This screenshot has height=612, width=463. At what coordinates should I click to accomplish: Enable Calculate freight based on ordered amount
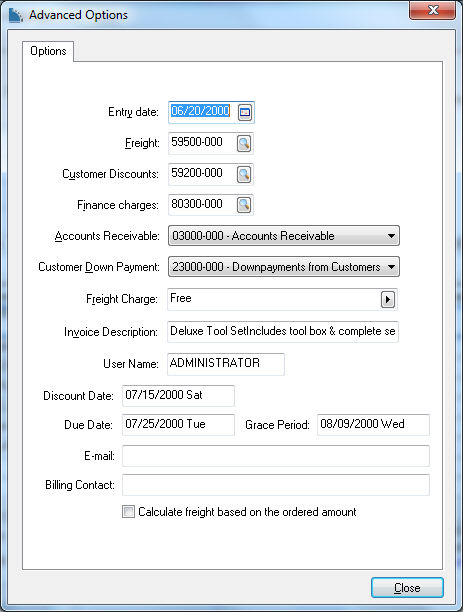tap(128, 511)
